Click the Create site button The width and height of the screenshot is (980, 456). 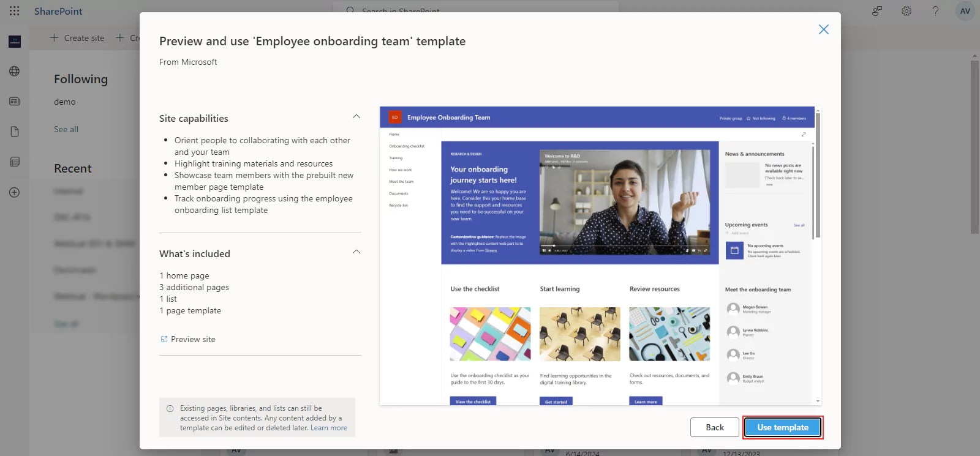77,38
